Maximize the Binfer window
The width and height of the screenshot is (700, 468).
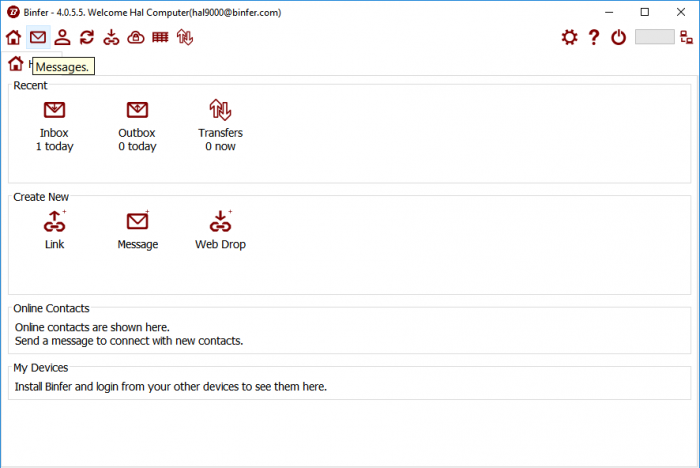point(645,12)
